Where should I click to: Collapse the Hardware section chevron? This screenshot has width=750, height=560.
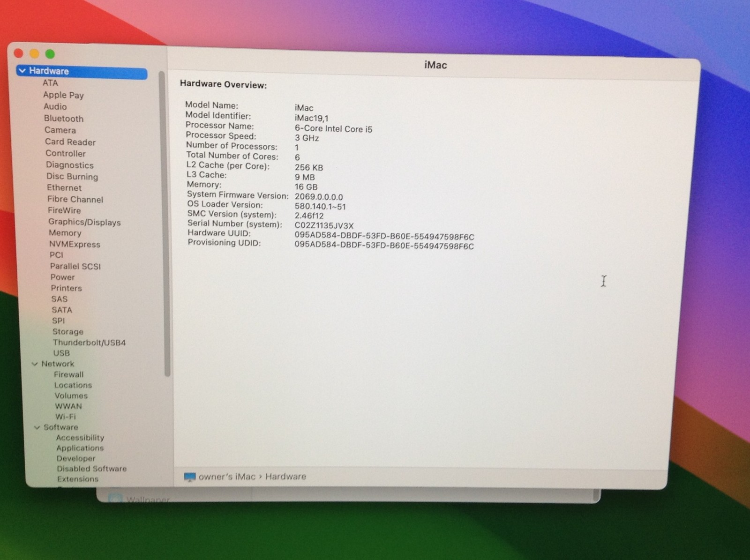pyautogui.click(x=22, y=71)
